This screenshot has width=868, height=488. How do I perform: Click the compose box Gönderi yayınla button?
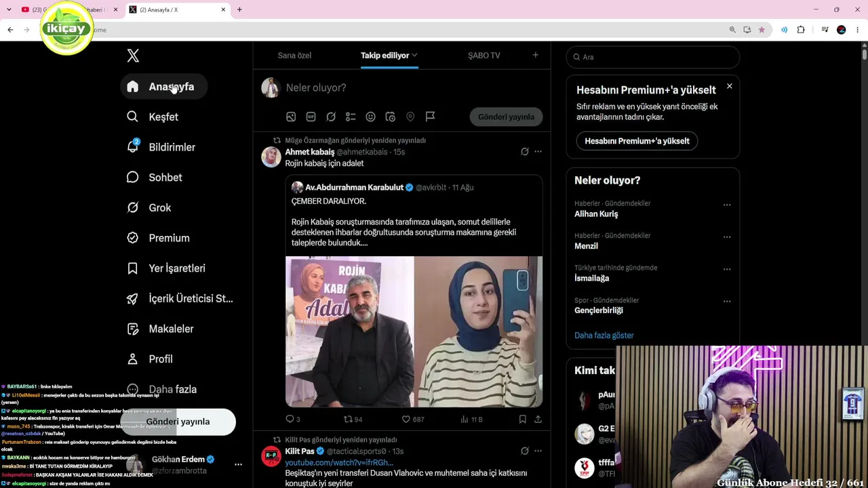coord(506,117)
